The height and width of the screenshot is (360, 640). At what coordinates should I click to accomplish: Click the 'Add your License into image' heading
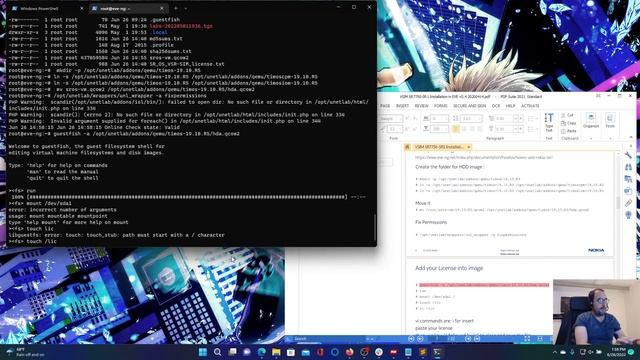(x=449, y=268)
